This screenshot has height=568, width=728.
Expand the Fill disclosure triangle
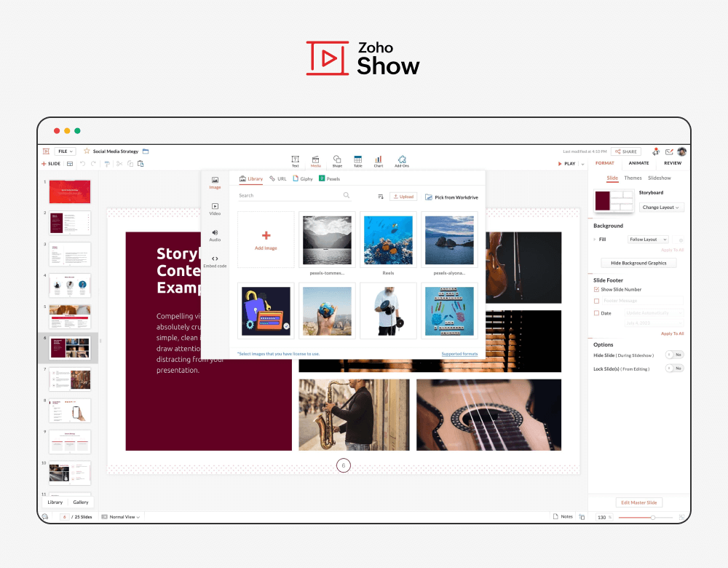coord(595,239)
